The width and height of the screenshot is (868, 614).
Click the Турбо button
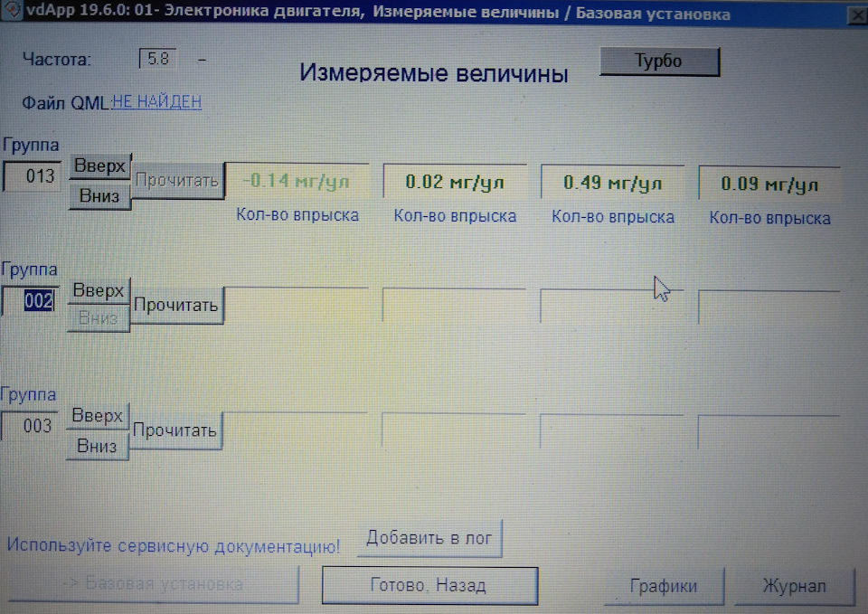click(659, 60)
